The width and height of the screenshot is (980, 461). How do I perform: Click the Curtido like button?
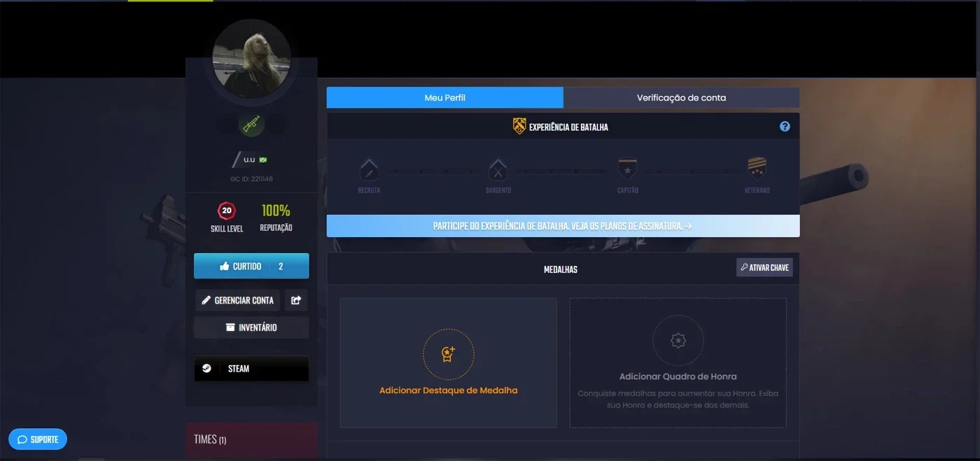251,266
